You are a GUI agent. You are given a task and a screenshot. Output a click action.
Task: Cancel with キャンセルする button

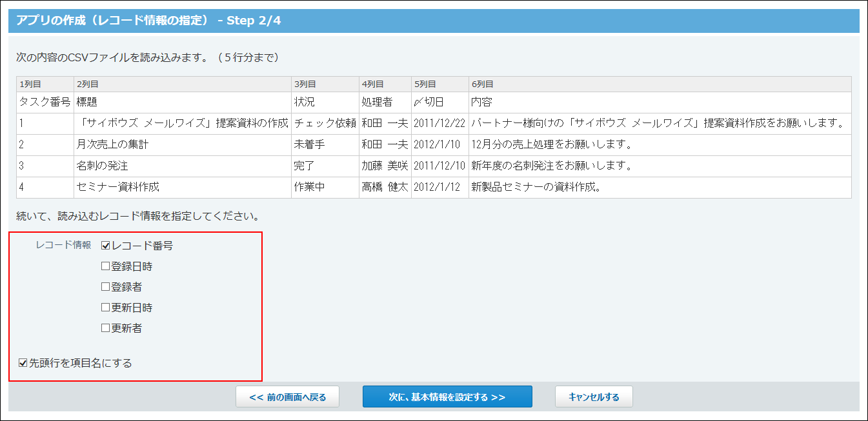594,397
